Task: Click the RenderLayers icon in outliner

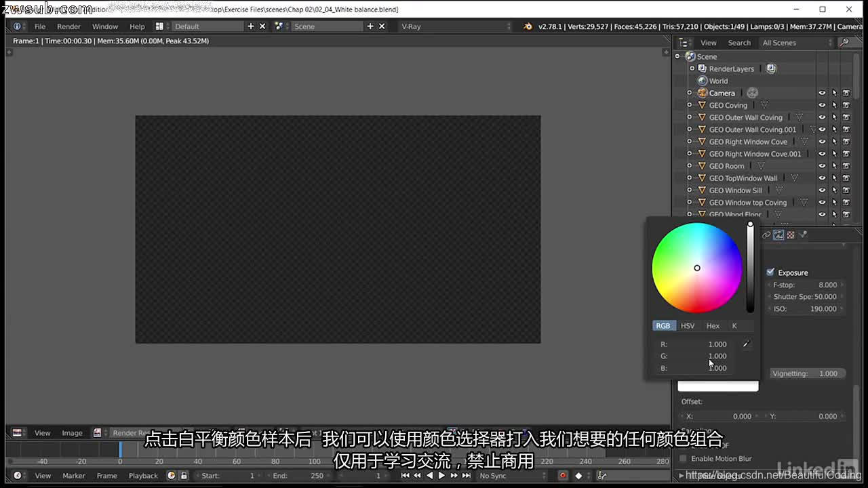Action: coord(703,68)
